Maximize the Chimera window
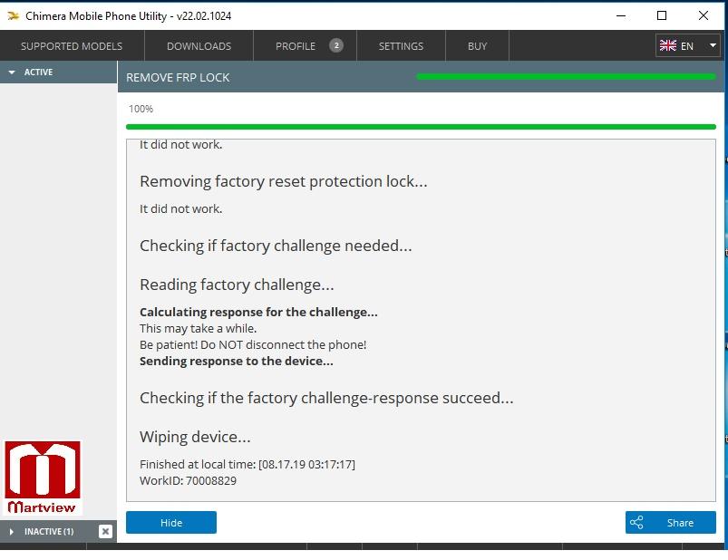The height and width of the screenshot is (560, 728). point(662,15)
